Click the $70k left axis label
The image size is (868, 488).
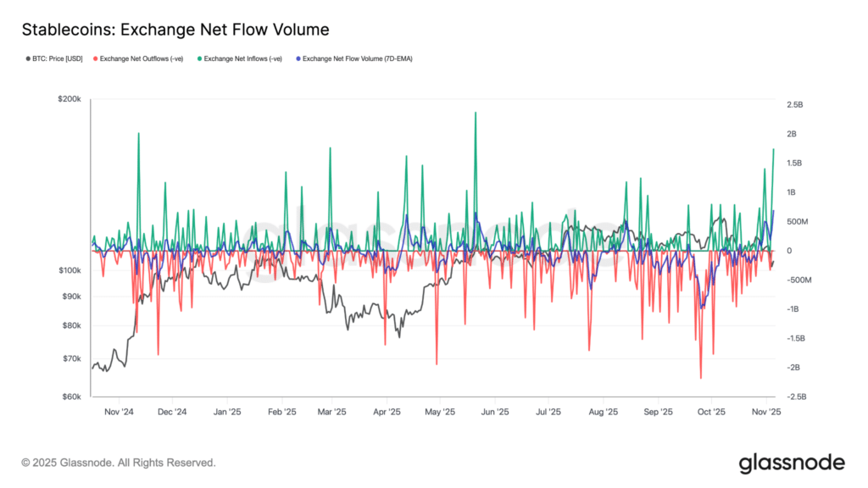tap(71, 358)
